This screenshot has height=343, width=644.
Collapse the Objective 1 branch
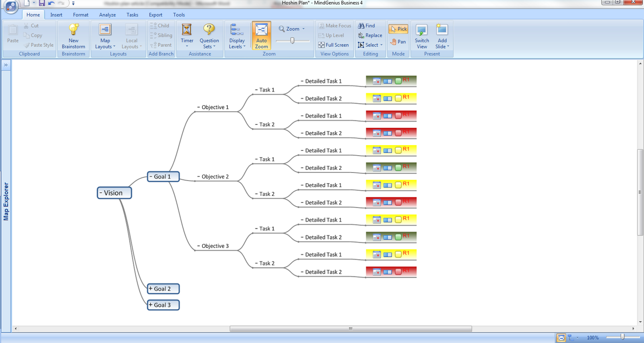[x=198, y=107]
